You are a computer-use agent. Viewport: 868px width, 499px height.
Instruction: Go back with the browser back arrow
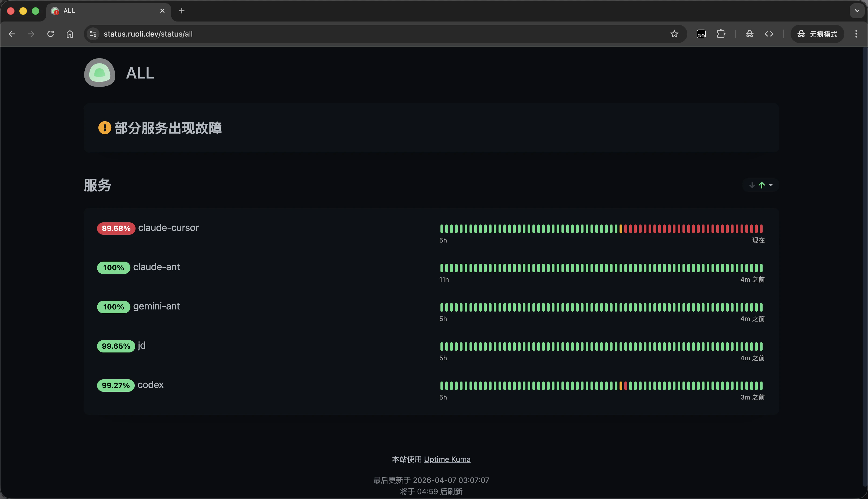click(12, 34)
